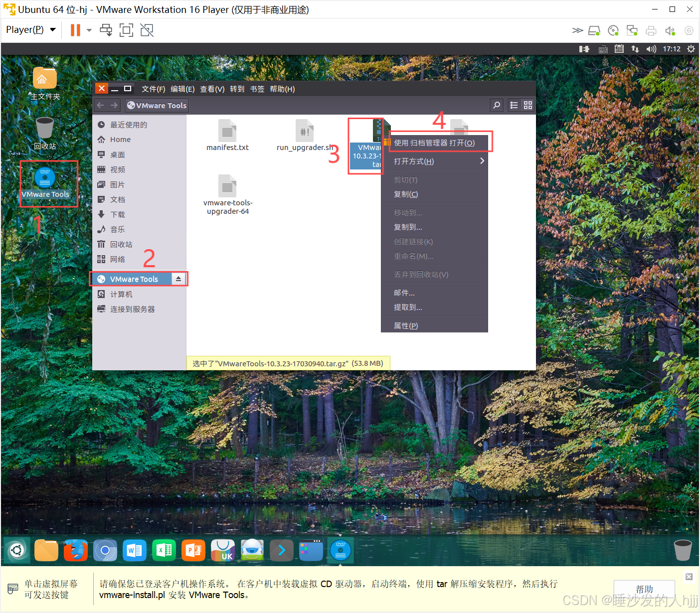Select Home in sidebar
Image resolution: width=700 pixels, height=613 pixels.
tap(139, 140)
